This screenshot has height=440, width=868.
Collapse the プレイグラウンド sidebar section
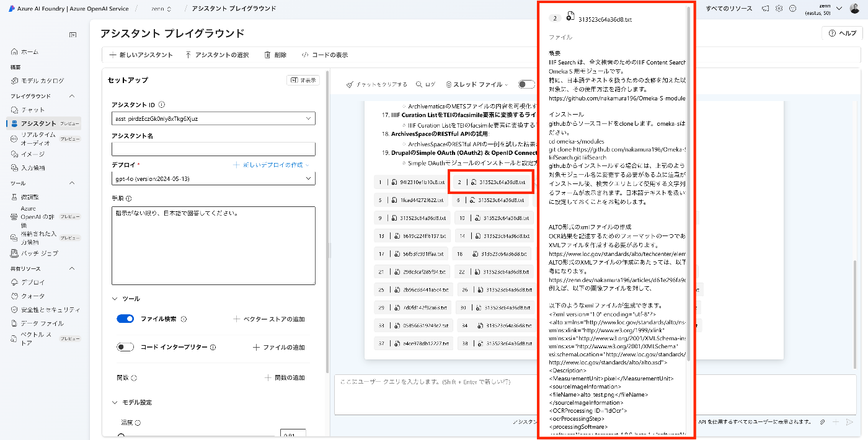click(72, 96)
